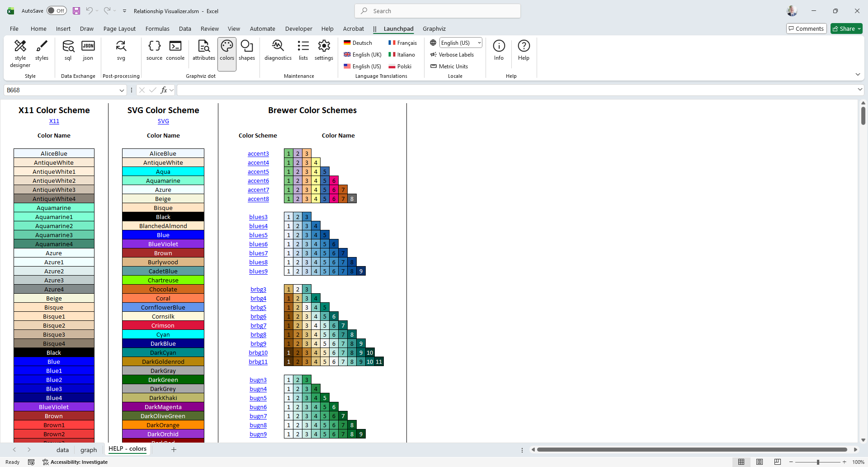Open the Share button dropdown

coord(859,29)
